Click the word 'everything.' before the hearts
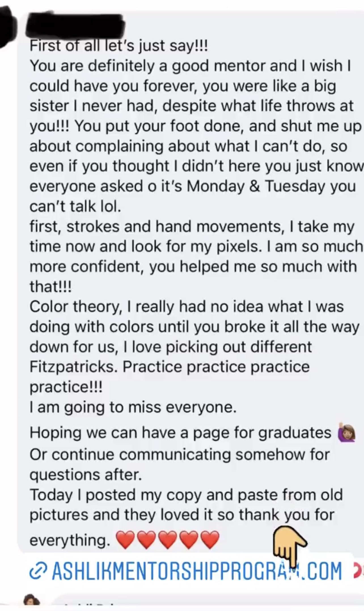This screenshot has height=611, width=364. (x=70, y=540)
